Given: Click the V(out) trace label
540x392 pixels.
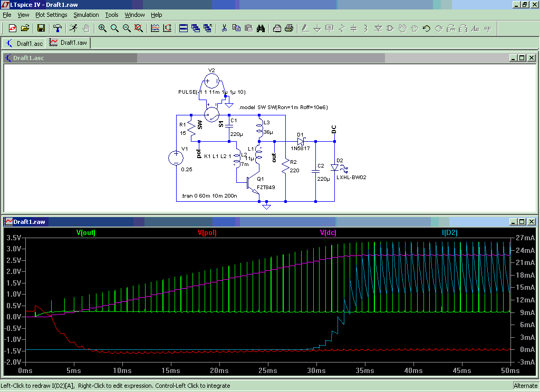Looking at the screenshot, I should coord(86,232).
